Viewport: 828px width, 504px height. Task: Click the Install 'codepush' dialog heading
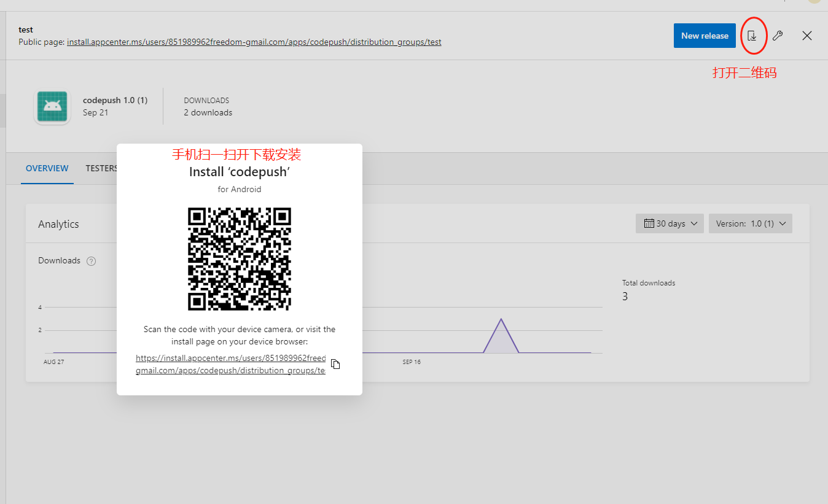(240, 172)
